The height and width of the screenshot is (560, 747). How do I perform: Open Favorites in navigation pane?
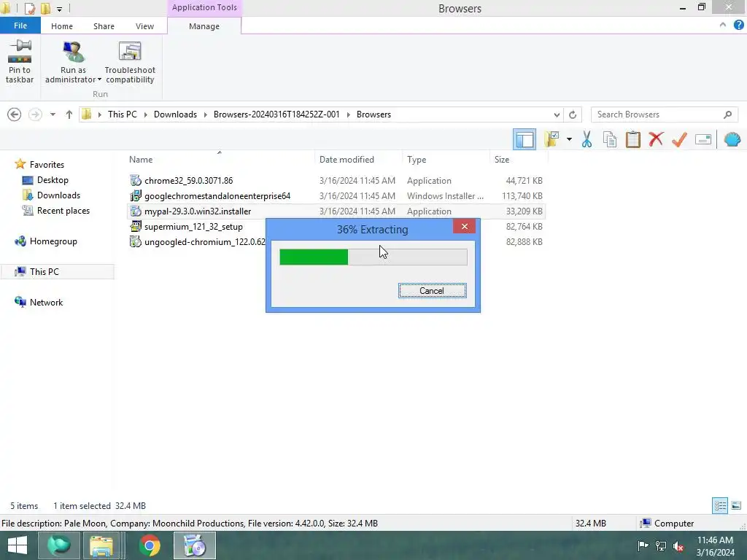[47, 164]
